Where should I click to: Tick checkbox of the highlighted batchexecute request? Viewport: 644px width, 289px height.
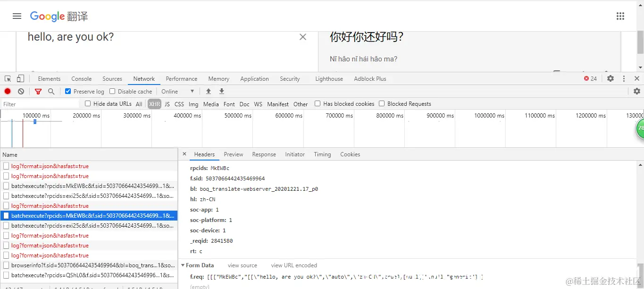tap(6, 216)
